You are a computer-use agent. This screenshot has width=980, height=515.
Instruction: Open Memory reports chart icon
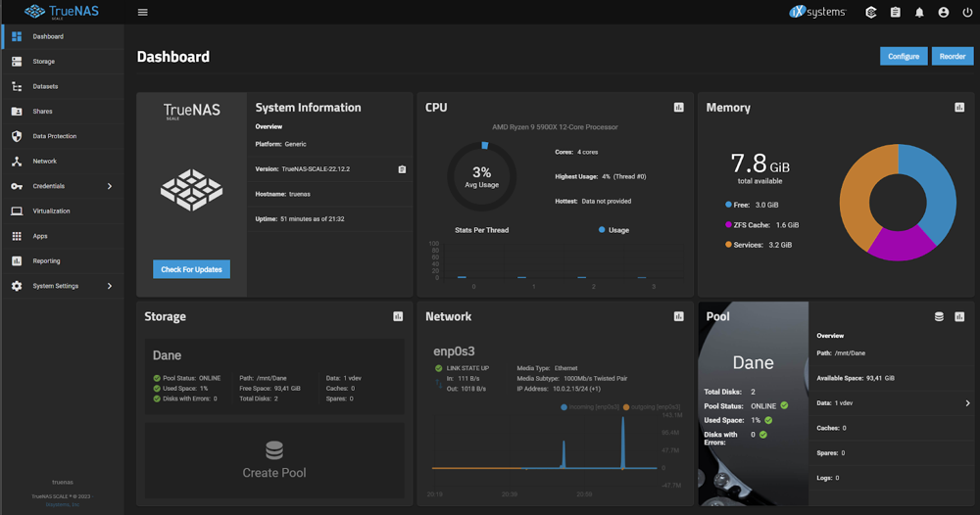pyautogui.click(x=959, y=108)
